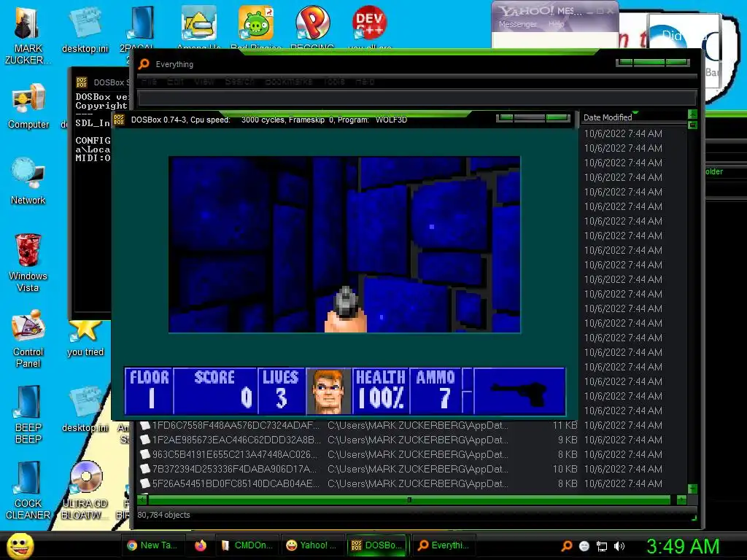Click the '80,784 objects' status bar text

pyautogui.click(x=163, y=515)
